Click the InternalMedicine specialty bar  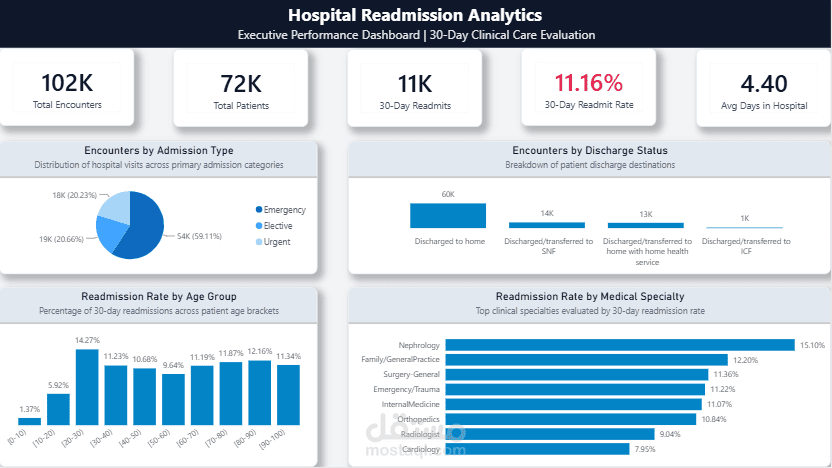coord(574,404)
